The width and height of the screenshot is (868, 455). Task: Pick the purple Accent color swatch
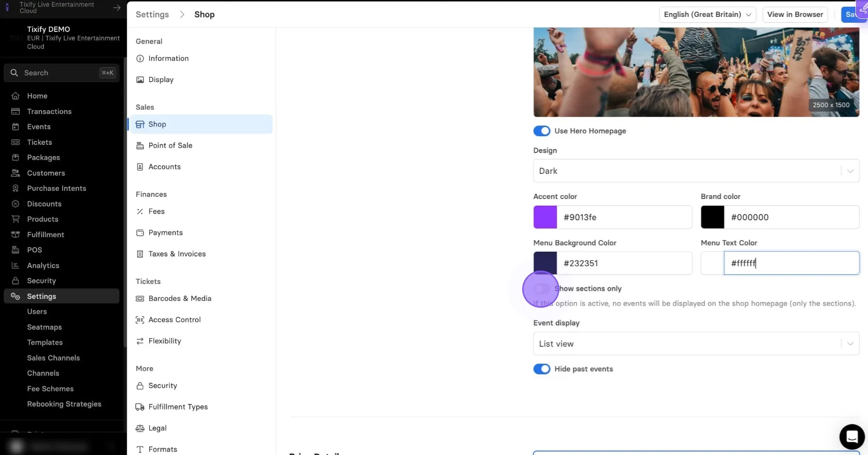coord(545,217)
